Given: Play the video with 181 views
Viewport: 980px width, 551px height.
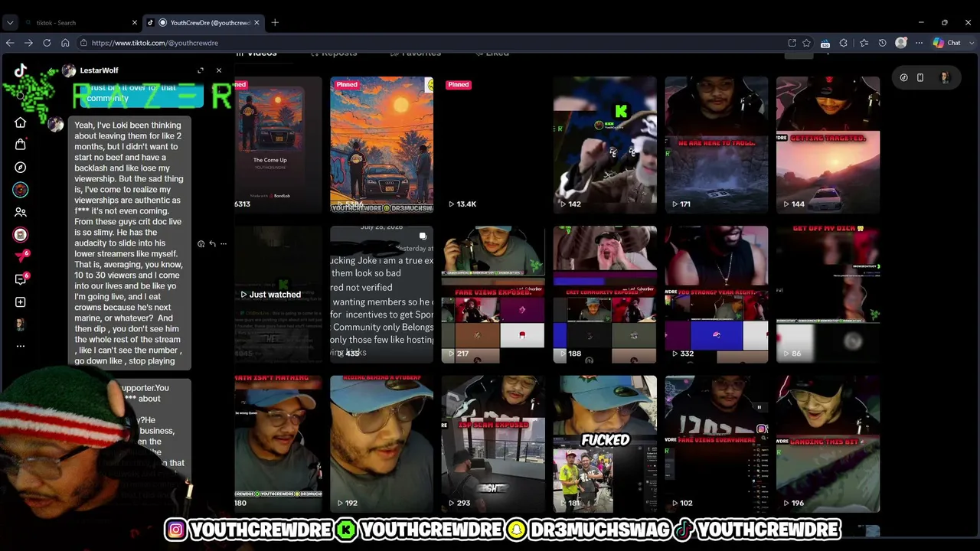Looking at the screenshot, I should pyautogui.click(x=605, y=443).
